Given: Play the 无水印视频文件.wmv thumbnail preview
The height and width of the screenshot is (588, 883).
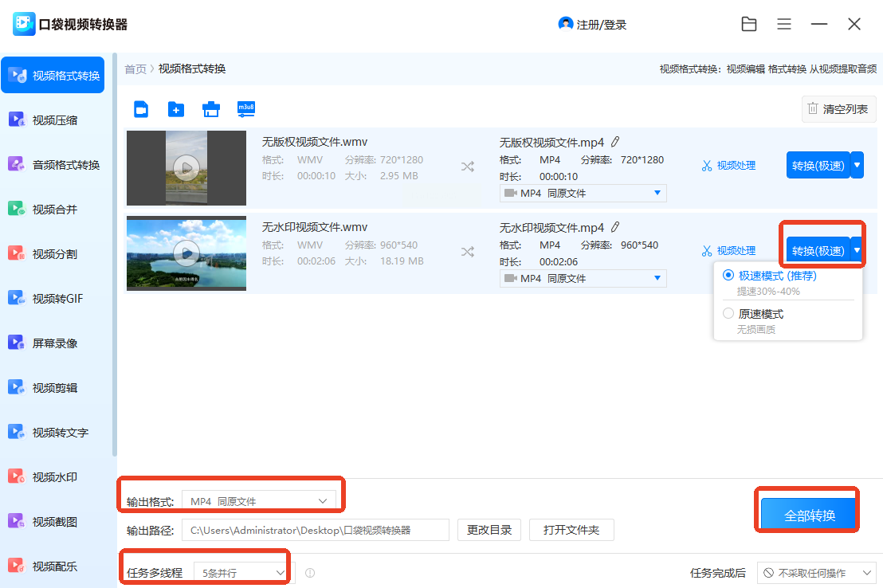Looking at the screenshot, I should click(186, 253).
